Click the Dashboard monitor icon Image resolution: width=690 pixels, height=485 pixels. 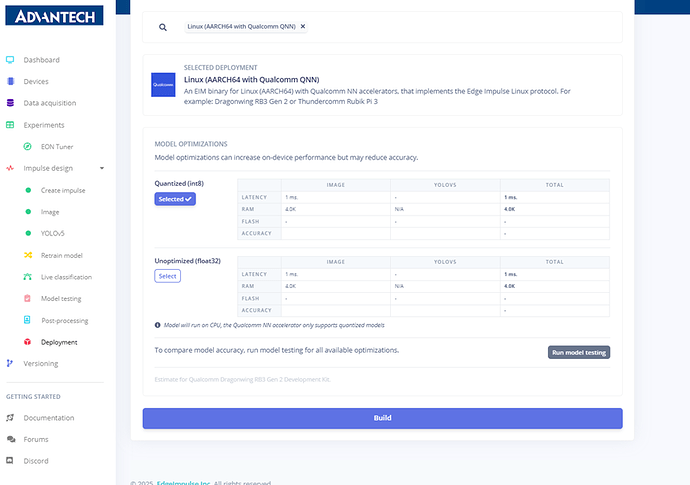point(10,59)
